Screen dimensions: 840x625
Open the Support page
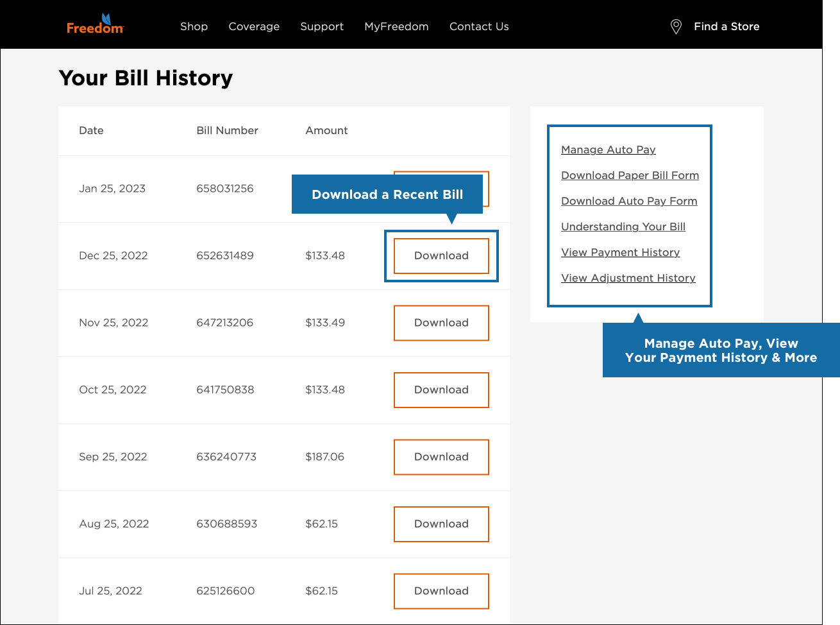(322, 26)
